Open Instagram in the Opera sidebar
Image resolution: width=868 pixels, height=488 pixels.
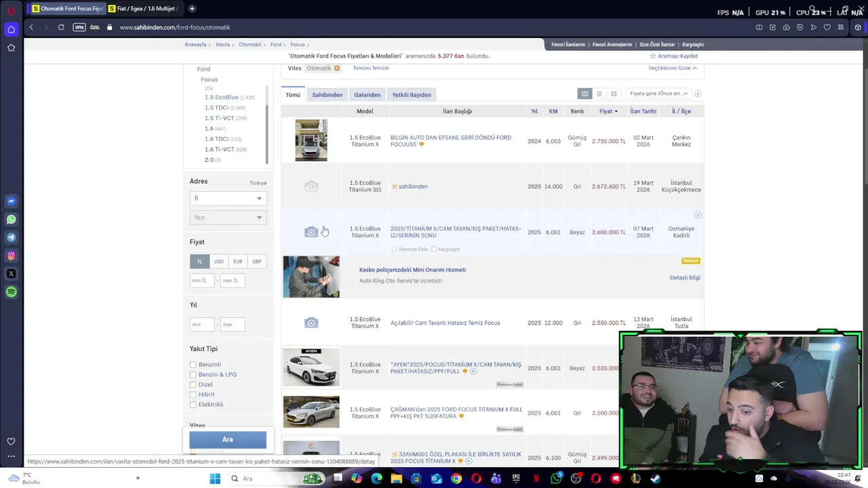(11, 256)
